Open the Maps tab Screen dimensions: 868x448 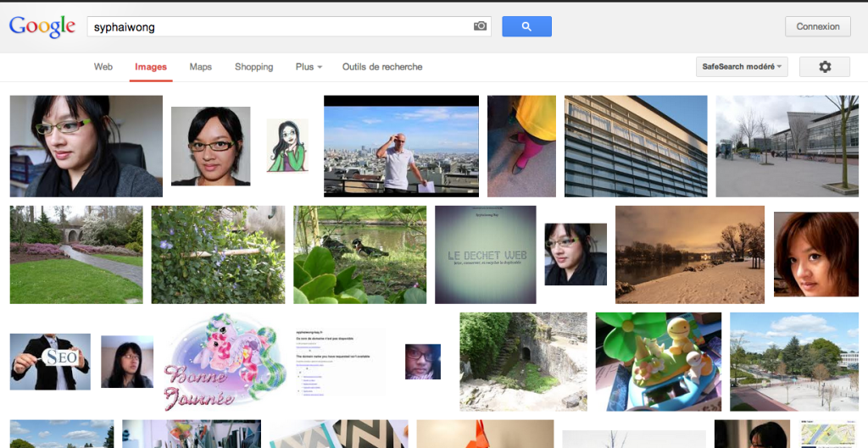(200, 67)
